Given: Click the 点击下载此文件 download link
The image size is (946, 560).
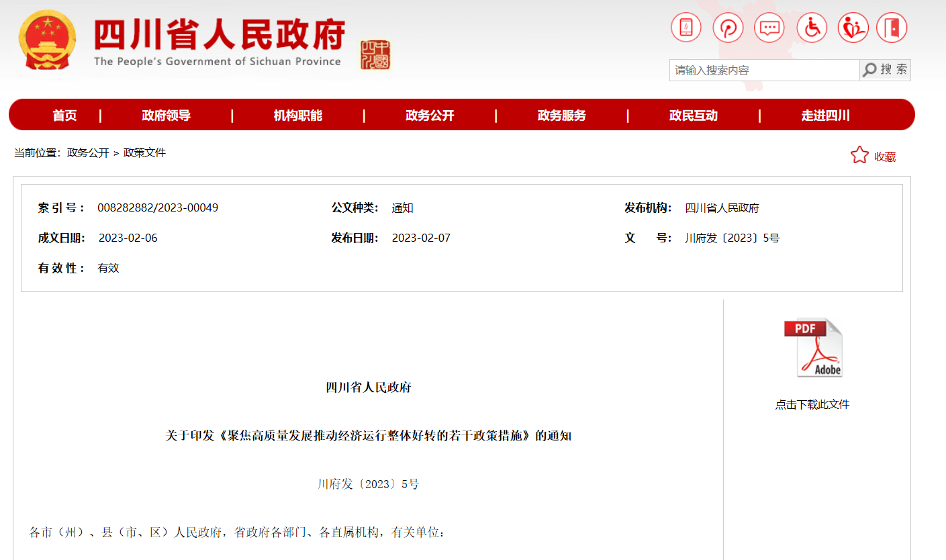Looking at the screenshot, I should [812, 405].
